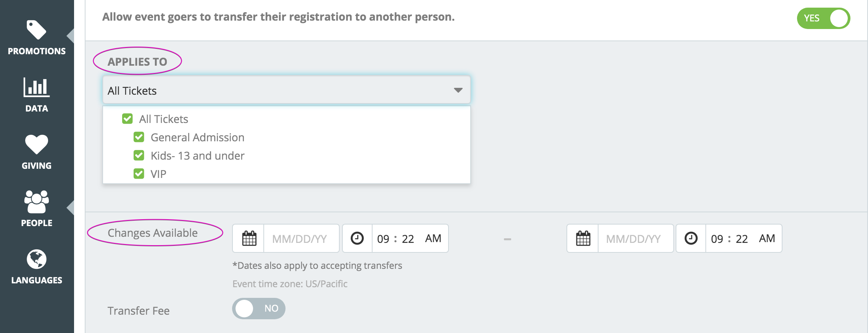Uncheck the General Admission checkbox

click(139, 137)
